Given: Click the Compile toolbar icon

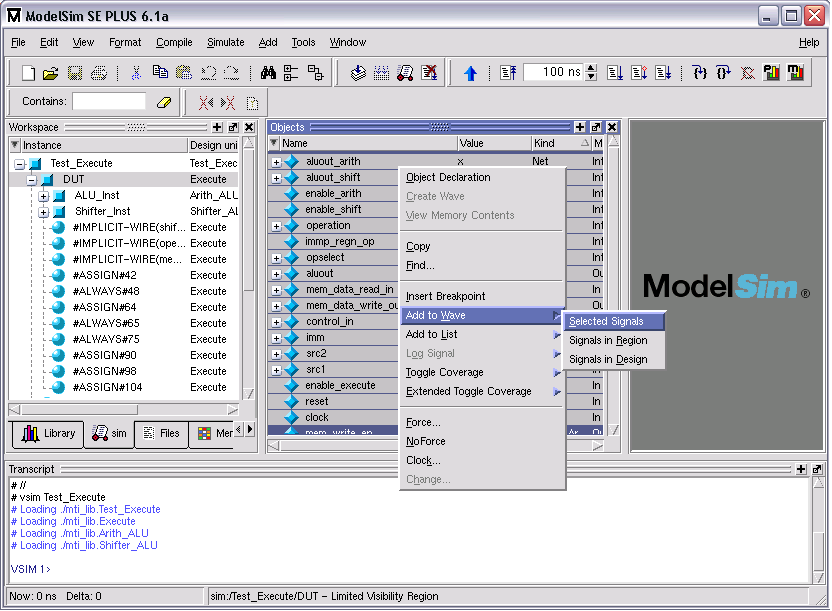Looking at the screenshot, I should click(x=358, y=73).
